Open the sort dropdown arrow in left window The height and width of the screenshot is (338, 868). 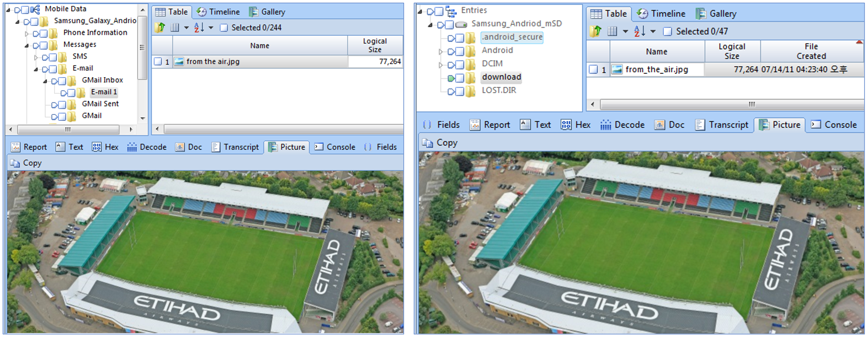point(211,28)
